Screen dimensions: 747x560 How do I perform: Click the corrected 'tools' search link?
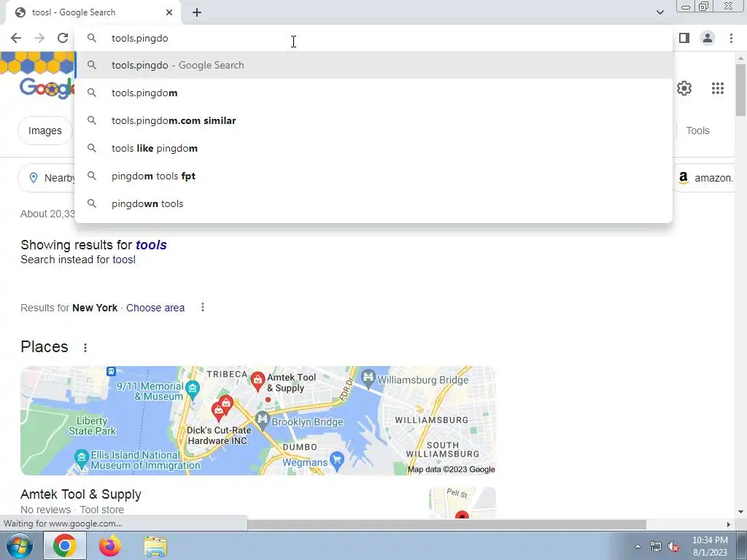coord(151,245)
